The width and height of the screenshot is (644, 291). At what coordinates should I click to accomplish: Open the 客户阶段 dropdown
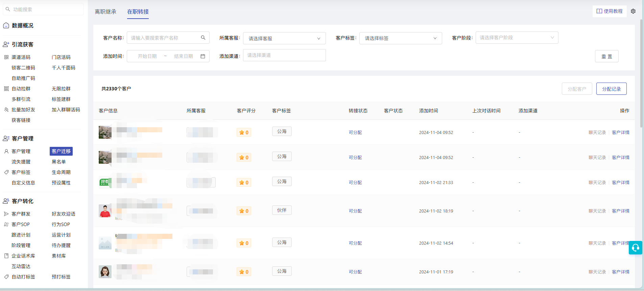[517, 38]
